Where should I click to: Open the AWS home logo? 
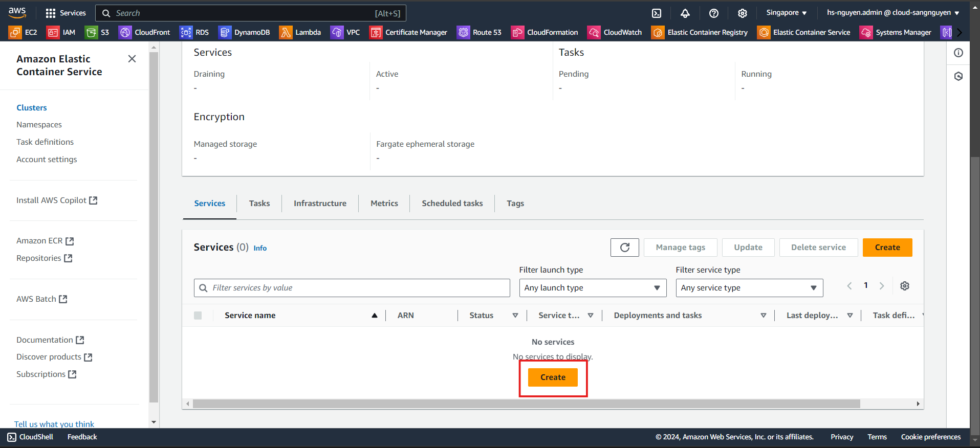17,12
